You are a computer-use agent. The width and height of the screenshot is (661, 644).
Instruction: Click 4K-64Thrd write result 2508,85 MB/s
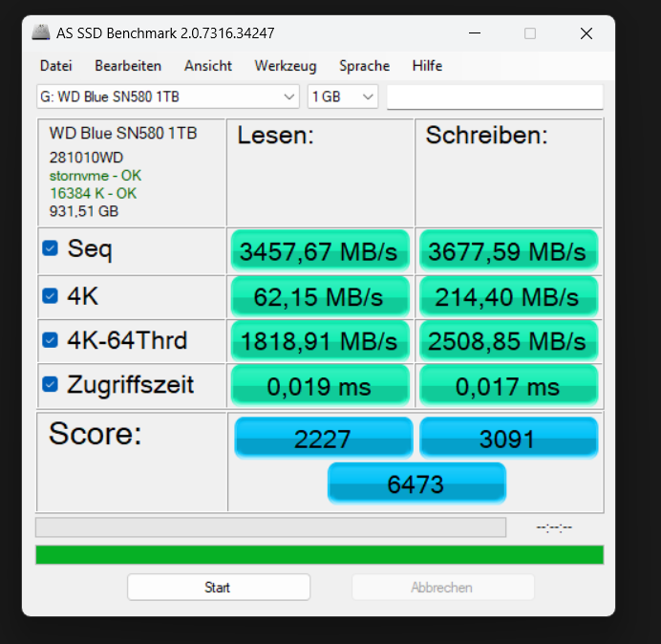click(x=508, y=341)
